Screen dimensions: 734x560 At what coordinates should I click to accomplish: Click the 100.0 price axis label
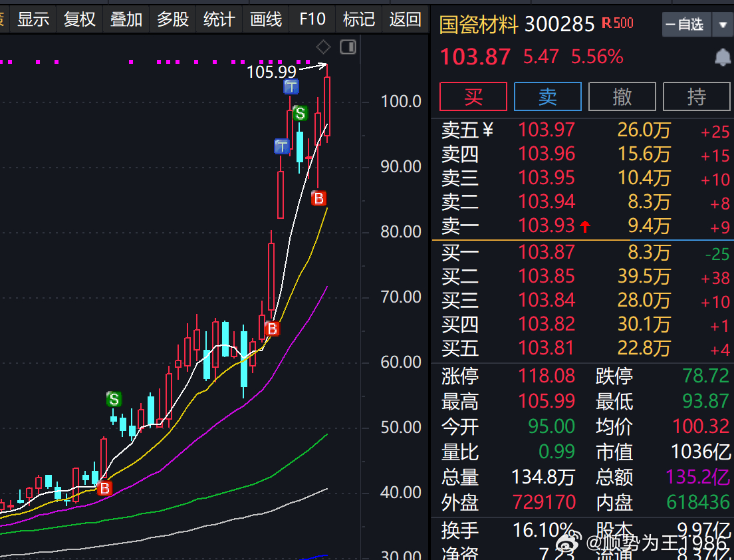coord(401,102)
